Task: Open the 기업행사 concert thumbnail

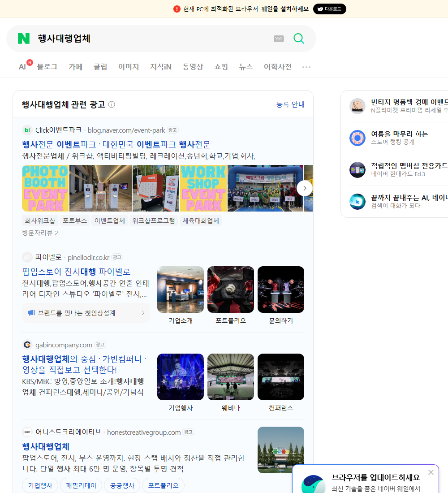Action: pyautogui.click(x=181, y=377)
